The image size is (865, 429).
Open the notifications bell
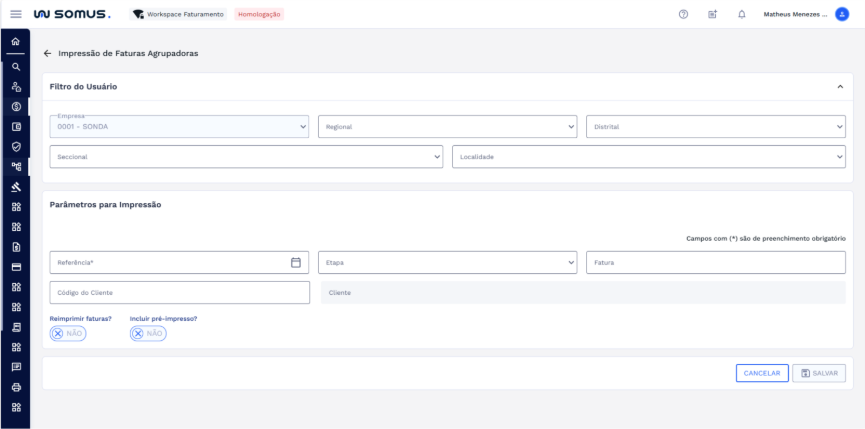741,14
